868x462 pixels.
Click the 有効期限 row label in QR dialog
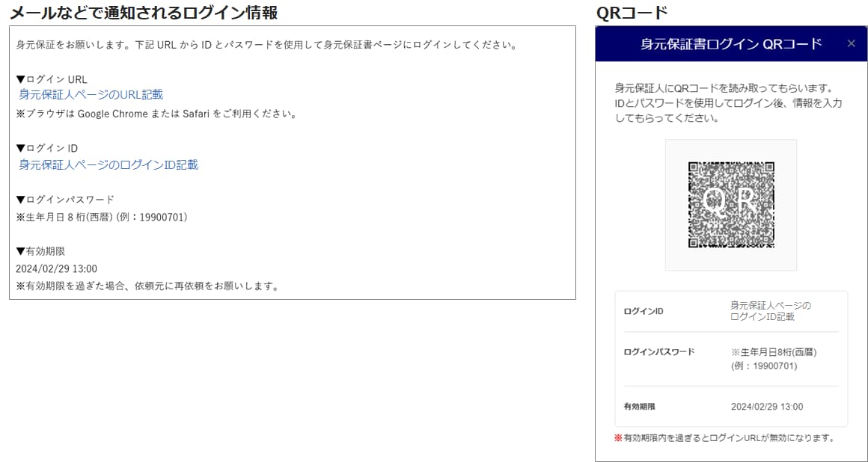pos(639,407)
